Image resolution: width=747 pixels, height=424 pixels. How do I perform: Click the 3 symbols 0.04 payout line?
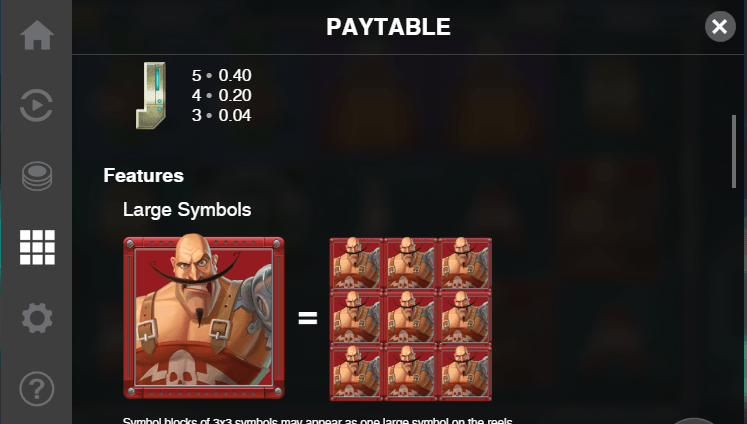(222, 115)
